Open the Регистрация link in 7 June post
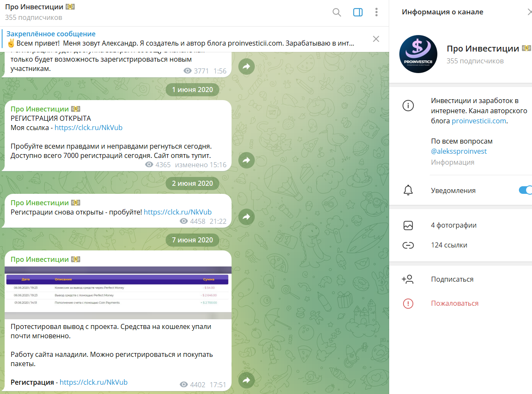The image size is (532, 394). click(x=93, y=382)
